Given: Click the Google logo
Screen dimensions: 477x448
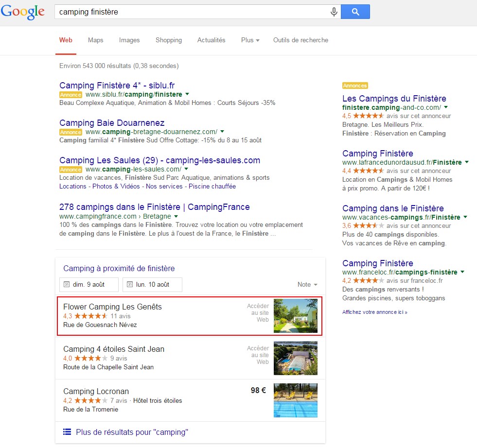Looking at the screenshot, I should pyautogui.click(x=23, y=12).
